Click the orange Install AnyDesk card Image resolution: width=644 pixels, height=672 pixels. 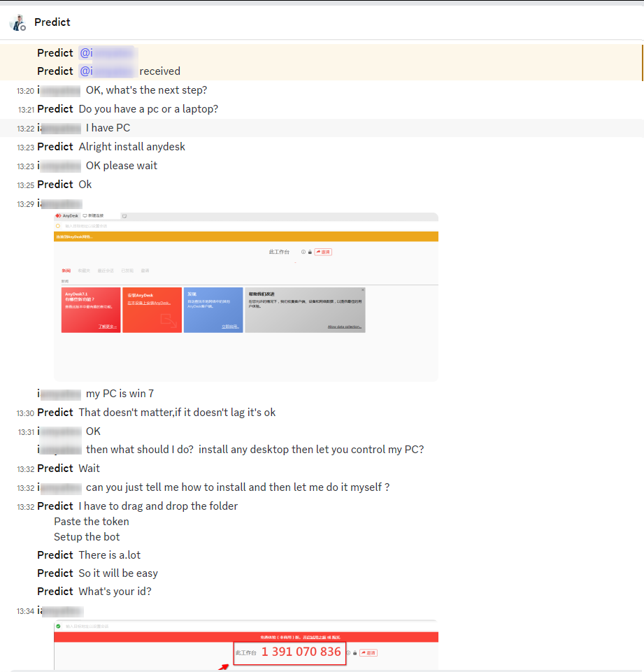click(152, 310)
